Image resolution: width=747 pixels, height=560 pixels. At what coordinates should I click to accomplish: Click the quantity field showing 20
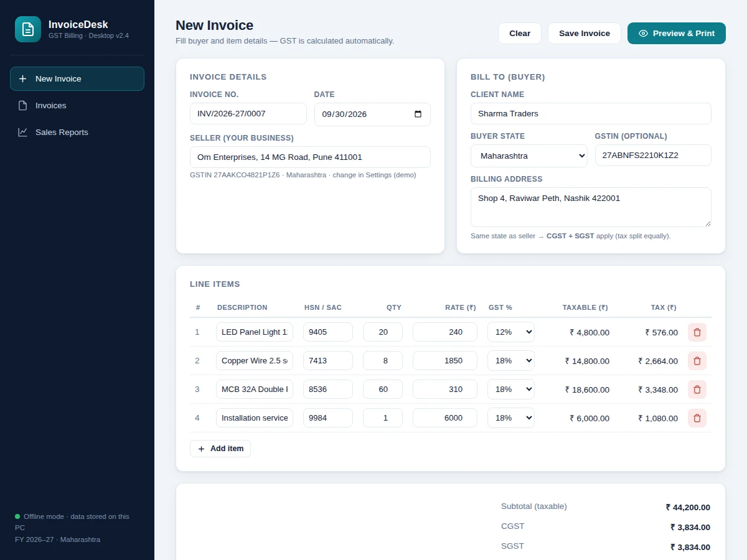[x=383, y=332]
